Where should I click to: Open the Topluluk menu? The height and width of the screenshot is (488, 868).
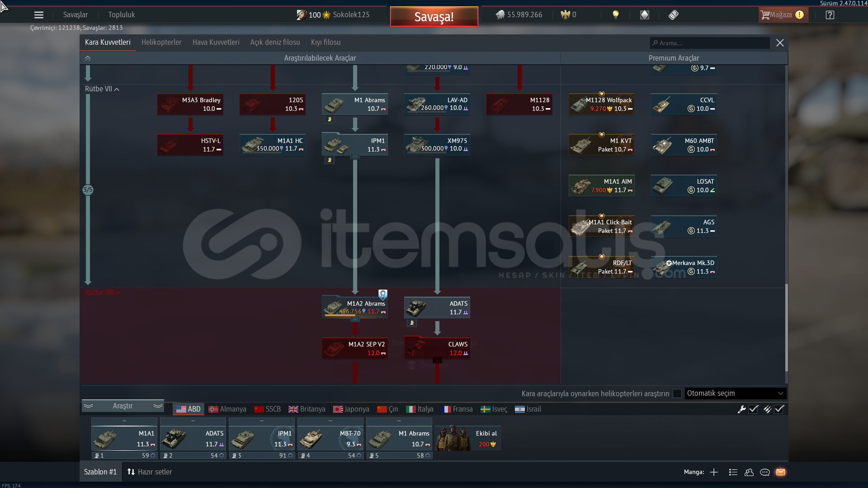tap(122, 15)
